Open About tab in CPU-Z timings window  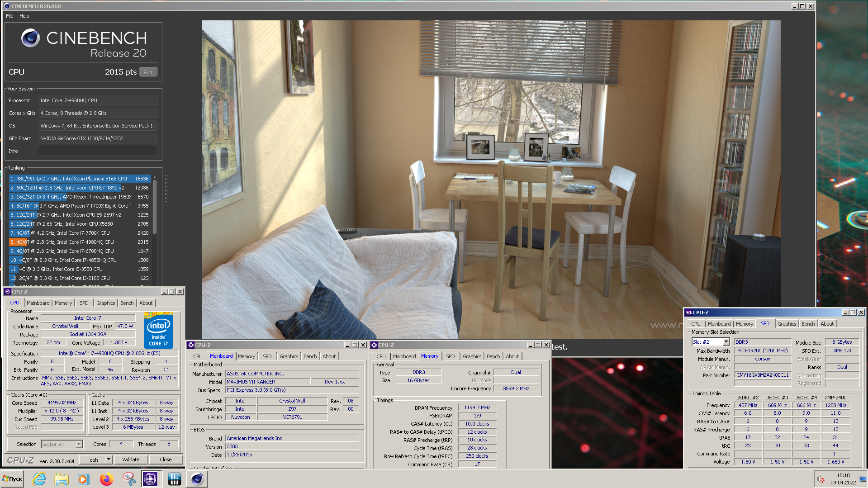point(512,356)
